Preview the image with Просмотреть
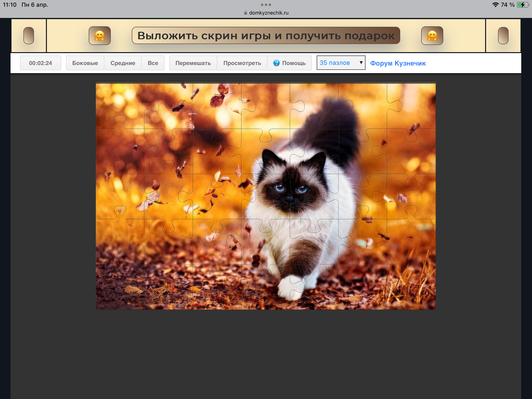 pyautogui.click(x=242, y=63)
